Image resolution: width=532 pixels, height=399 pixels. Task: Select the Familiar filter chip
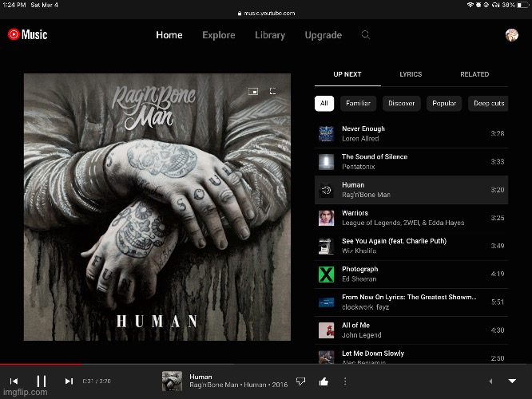coord(359,104)
